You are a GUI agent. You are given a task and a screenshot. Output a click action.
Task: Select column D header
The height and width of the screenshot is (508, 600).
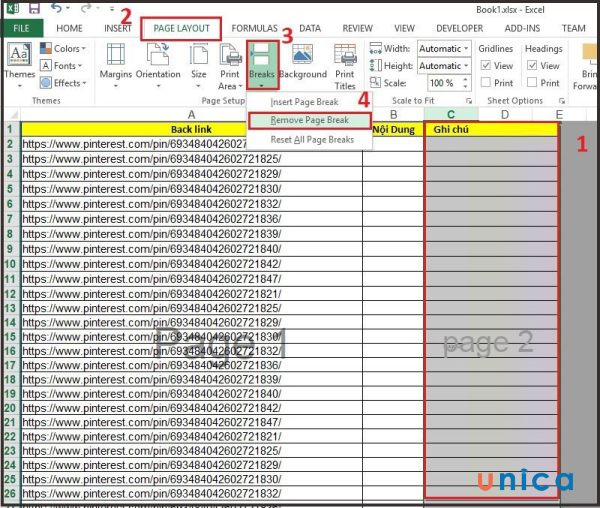(505, 114)
